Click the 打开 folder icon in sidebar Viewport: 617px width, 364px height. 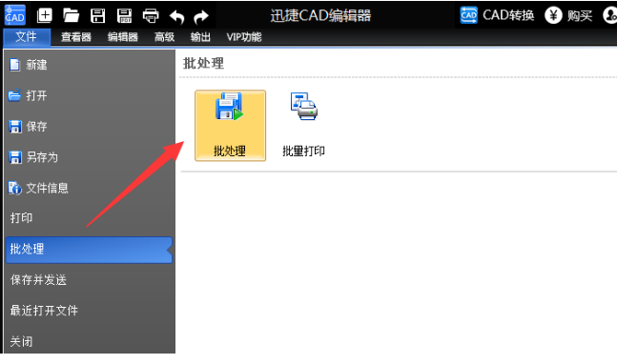(14, 95)
